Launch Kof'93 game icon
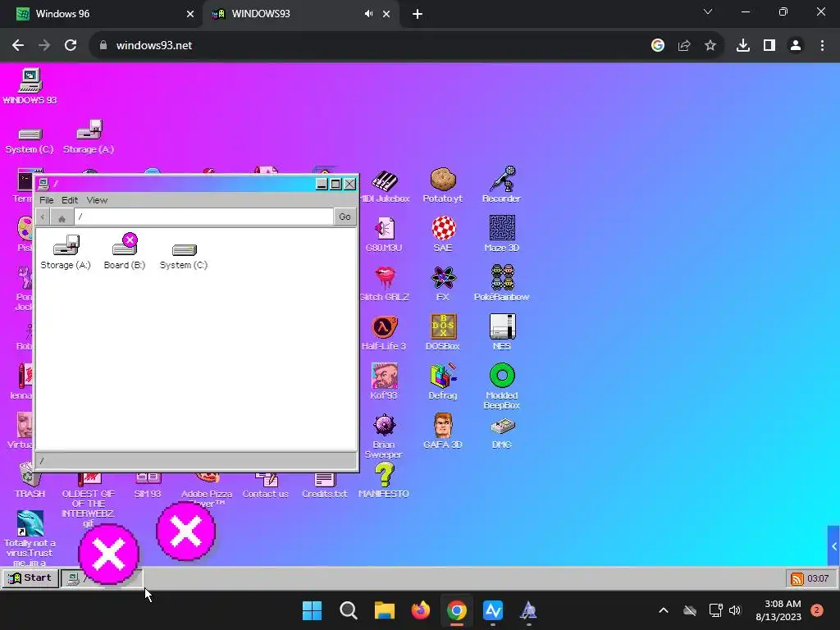Image resolution: width=840 pixels, height=630 pixels. [384, 381]
